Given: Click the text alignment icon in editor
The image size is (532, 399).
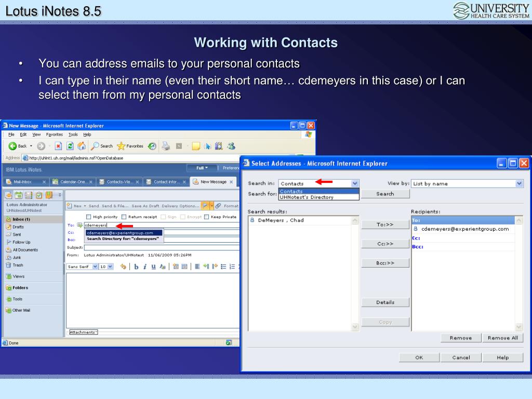Looking at the screenshot, I should pos(197,267).
